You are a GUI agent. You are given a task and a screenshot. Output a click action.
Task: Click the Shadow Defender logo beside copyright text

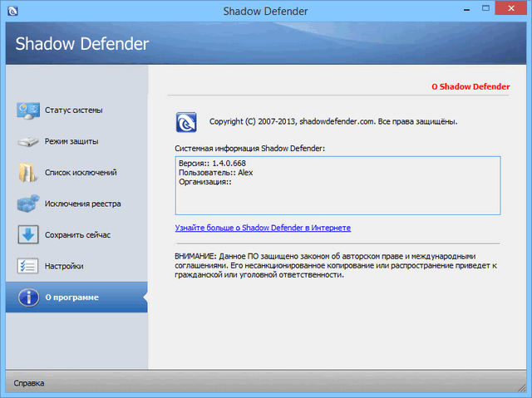click(186, 122)
